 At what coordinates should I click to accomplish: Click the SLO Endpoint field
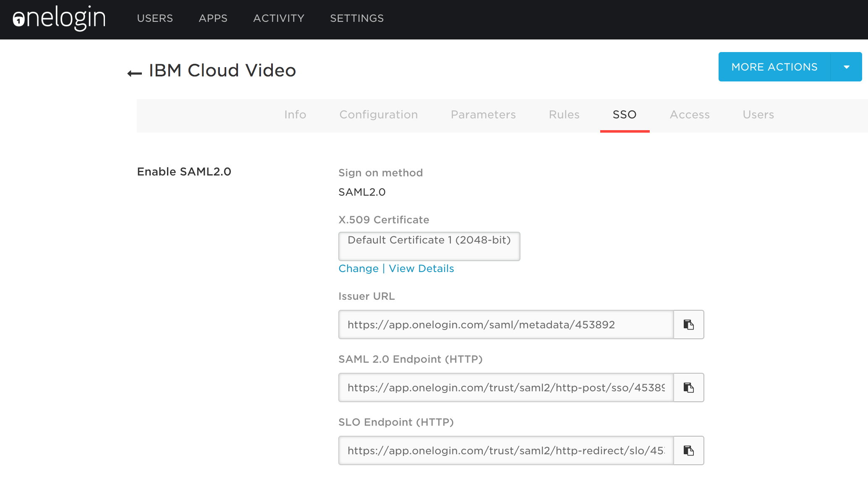[x=506, y=450]
